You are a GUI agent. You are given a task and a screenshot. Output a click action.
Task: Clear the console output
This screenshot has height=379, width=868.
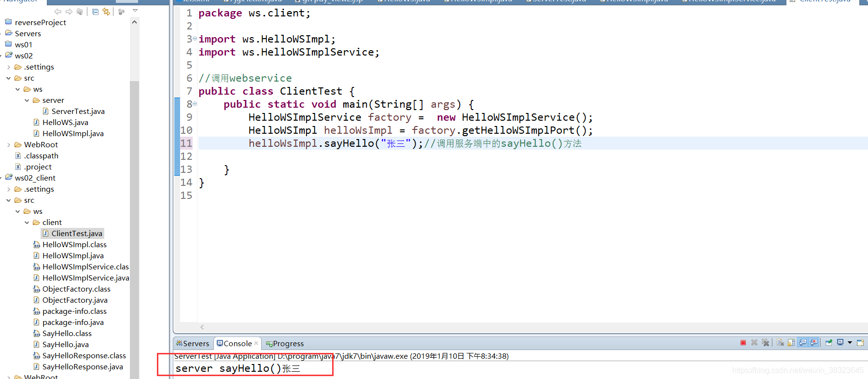click(x=780, y=343)
